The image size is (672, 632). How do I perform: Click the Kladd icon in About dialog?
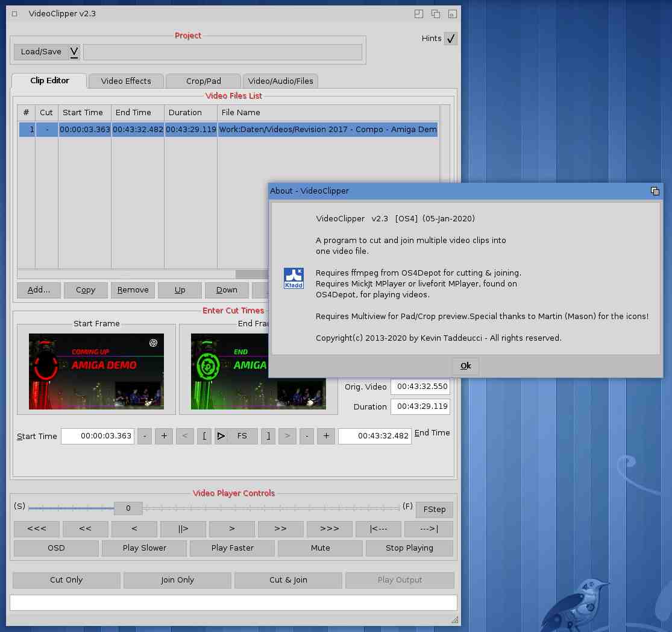294,278
